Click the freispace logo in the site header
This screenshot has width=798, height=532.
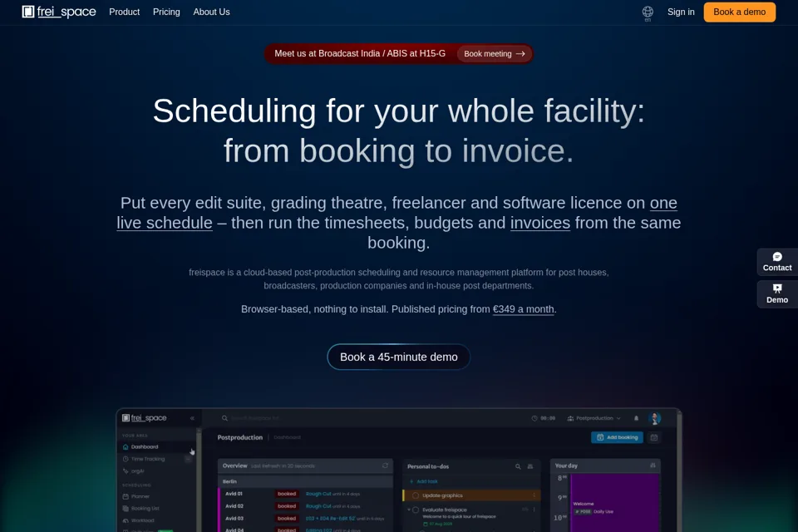pyautogui.click(x=58, y=12)
